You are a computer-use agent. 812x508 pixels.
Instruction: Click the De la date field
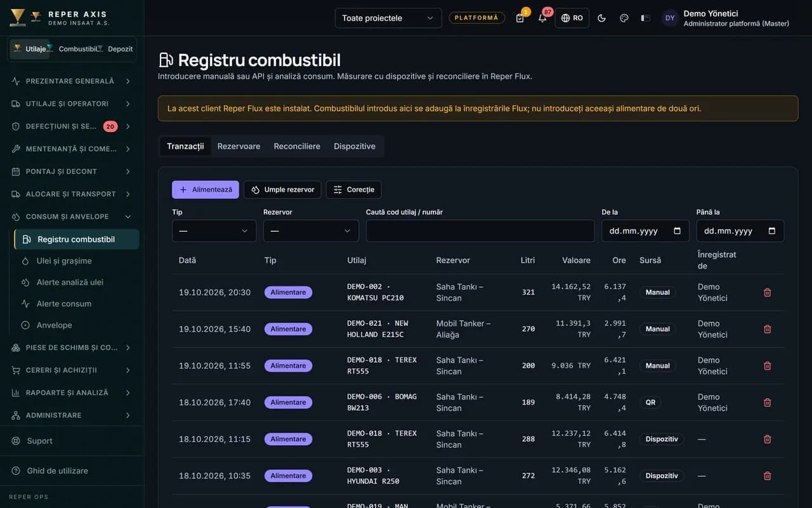click(645, 231)
